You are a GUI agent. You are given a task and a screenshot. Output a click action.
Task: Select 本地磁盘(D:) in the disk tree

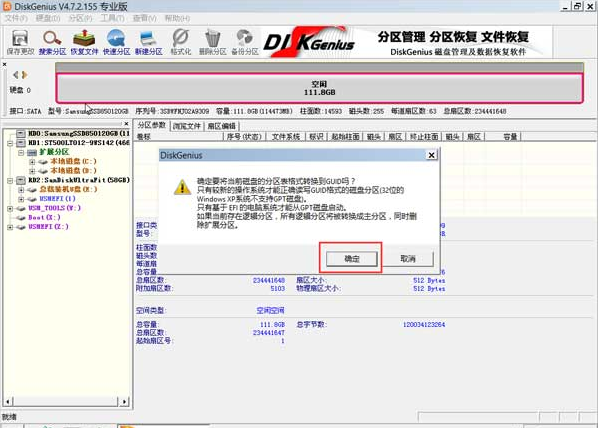[73, 171]
